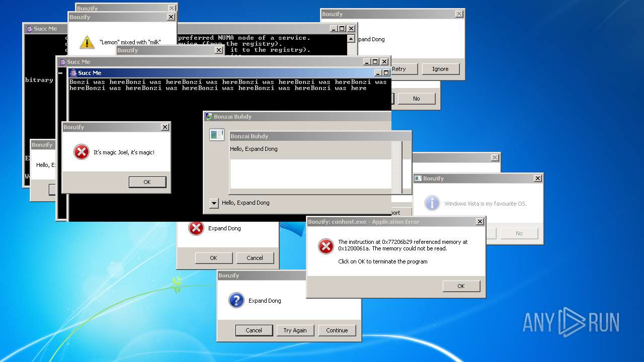Click the warning icon in the Lemon milk dialog
Viewport: 644px width, 362px height.
(x=87, y=42)
